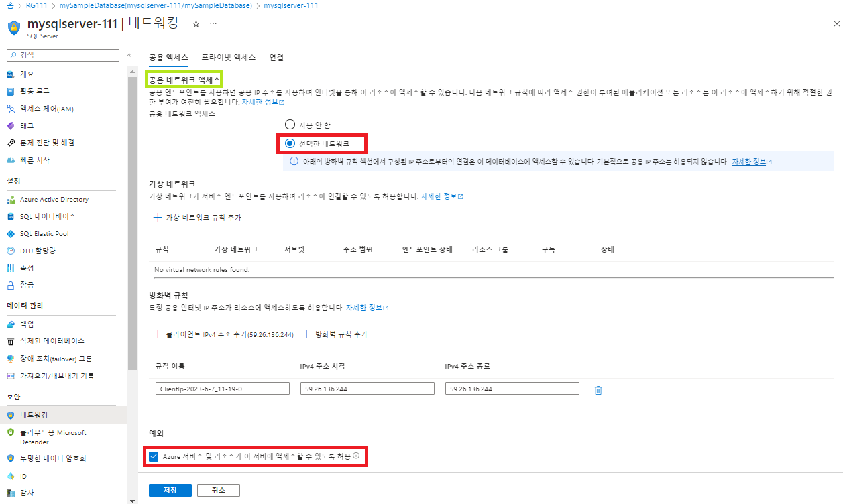843x504 pixels.
Task: Toggle Azure 서비스 access checkbox
Action: [x=154, y=456]
